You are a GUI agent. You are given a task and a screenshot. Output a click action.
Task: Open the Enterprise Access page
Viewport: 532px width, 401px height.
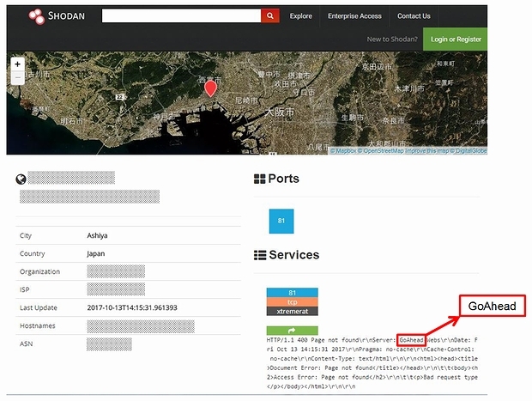354,15
